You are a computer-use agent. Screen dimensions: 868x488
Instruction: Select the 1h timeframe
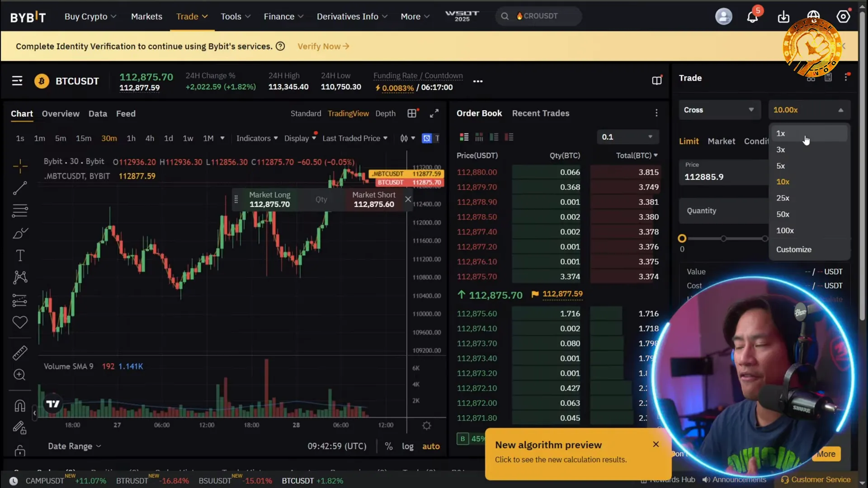pyautogui.click(x=131, y=138)
